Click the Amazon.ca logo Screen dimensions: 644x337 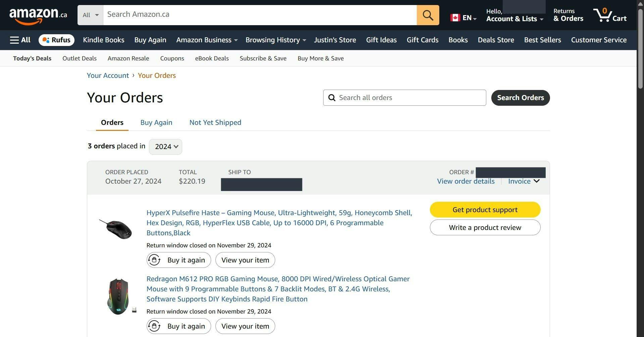coord(38,15)
